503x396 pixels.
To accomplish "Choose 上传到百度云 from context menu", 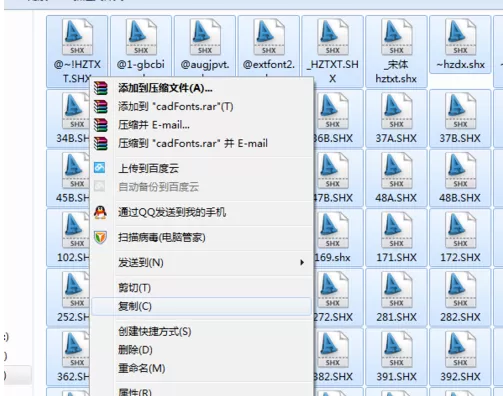I will [202, 168].
